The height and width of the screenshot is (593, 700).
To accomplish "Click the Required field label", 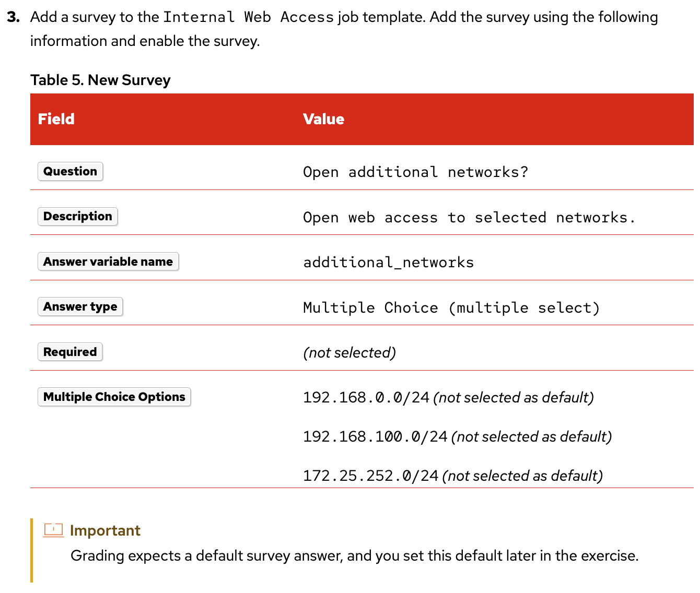I will tap(70, 352).
